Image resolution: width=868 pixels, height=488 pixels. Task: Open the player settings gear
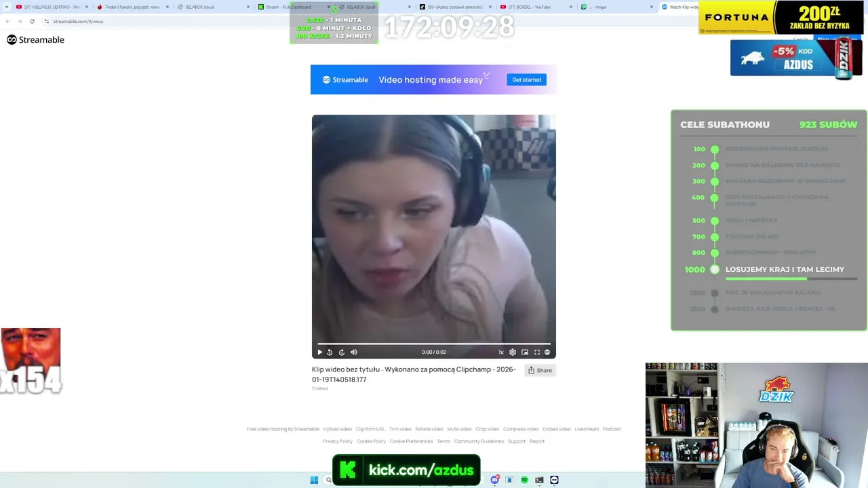point(513,352)
